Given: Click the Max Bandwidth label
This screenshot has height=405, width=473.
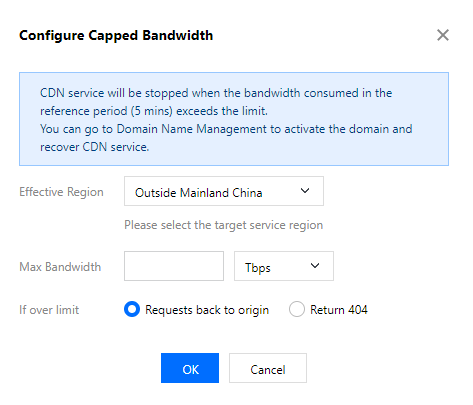Looking at the screenshot, I should coord(60,267).
